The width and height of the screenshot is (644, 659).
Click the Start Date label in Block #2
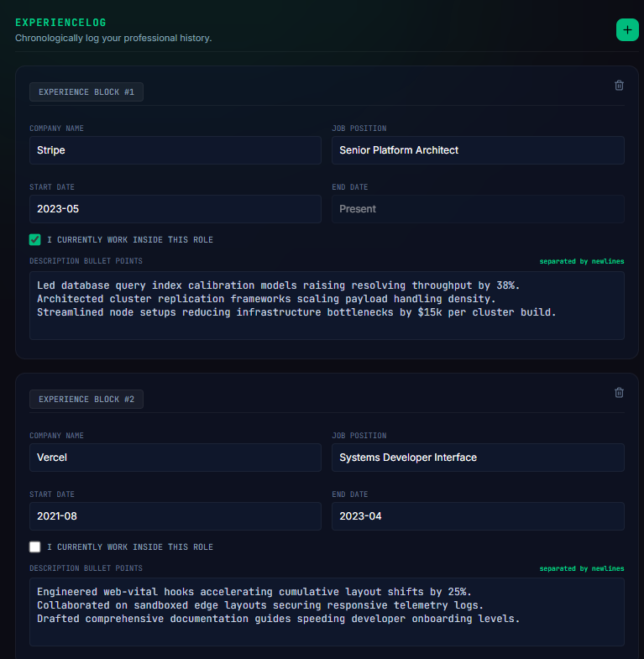tap(52, 494)
